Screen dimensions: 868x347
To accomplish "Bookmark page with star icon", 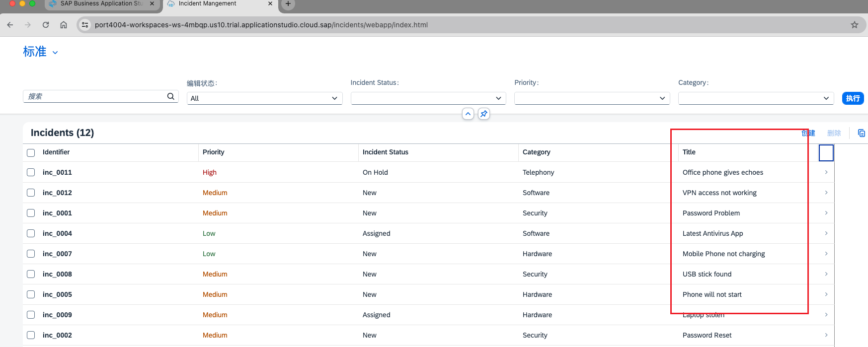I will [x=854, y=25].
